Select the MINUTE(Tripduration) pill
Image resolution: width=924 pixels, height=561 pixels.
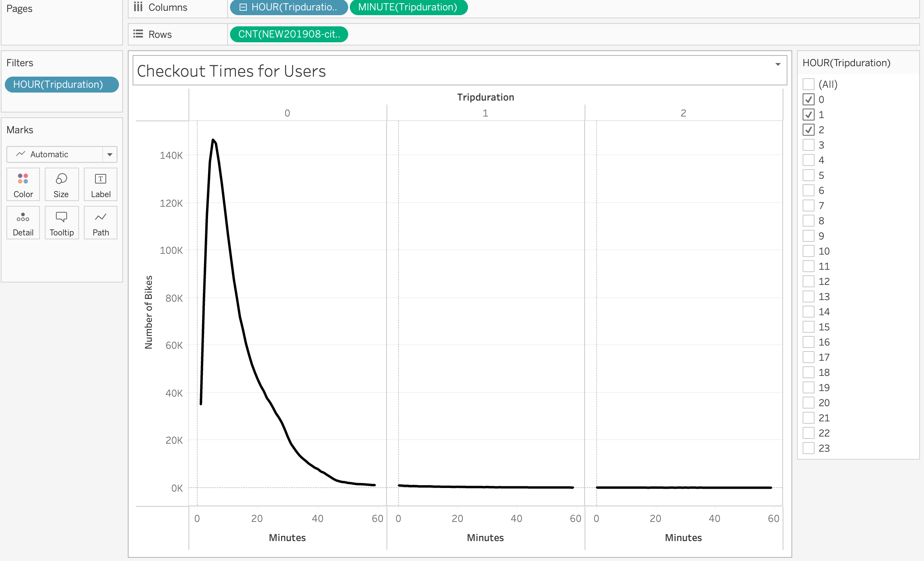[x=408, y=7]
